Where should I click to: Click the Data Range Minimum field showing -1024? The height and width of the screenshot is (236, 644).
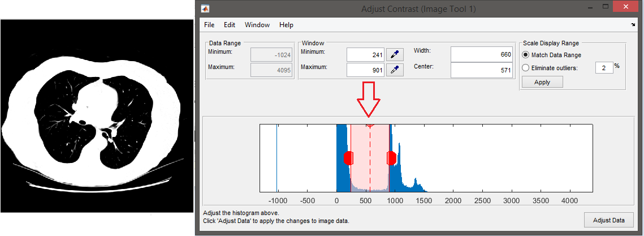point(271,55)
